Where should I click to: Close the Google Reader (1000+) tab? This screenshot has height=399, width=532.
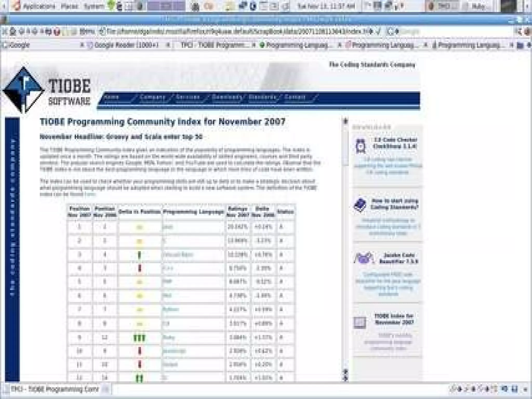point(168,45)
